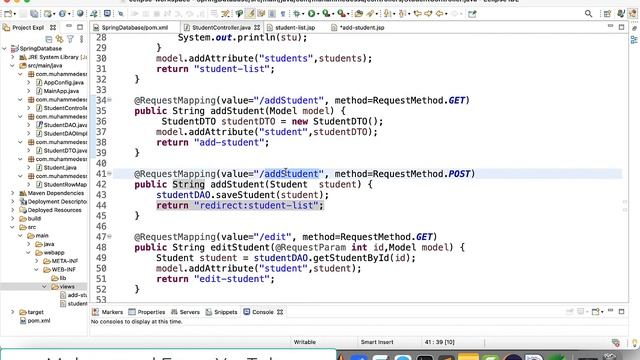The height and width of the screenshot is (360, 640).
Task: Click the Debug bug icon in toolbar
Action: [x=297, y=13]
